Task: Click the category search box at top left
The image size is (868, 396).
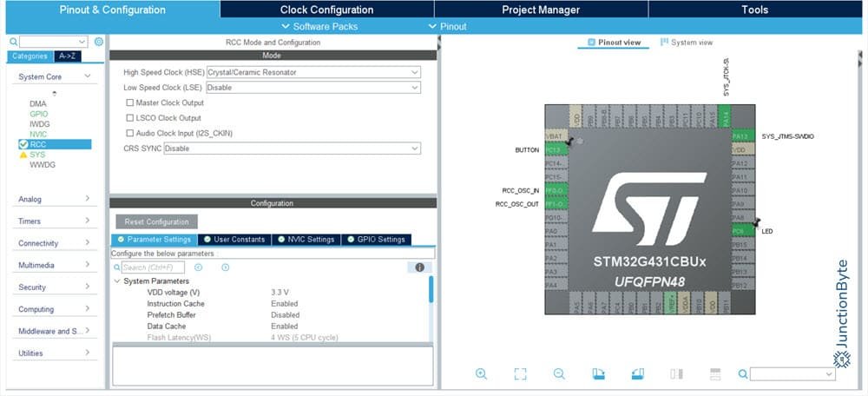Action: [x=53, y=42]
